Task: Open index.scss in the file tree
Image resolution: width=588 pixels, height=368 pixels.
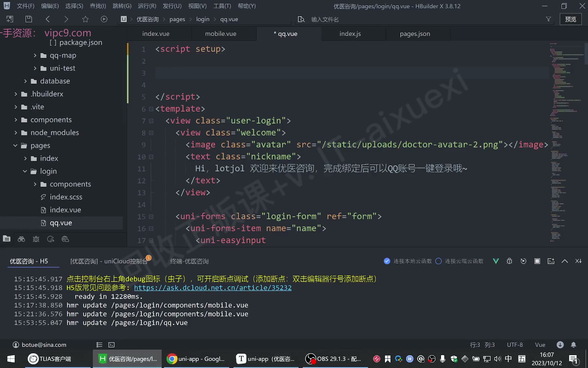Action: coord(66,197)
